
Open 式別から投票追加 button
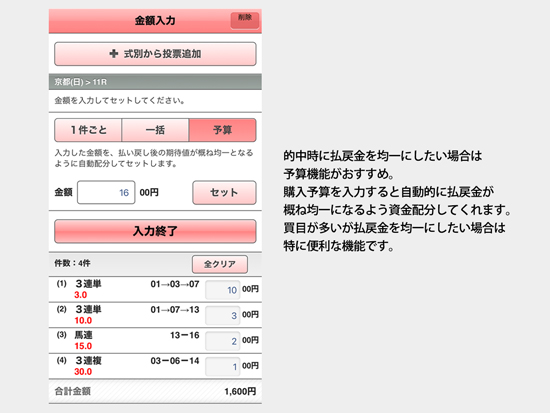point(155,54)
